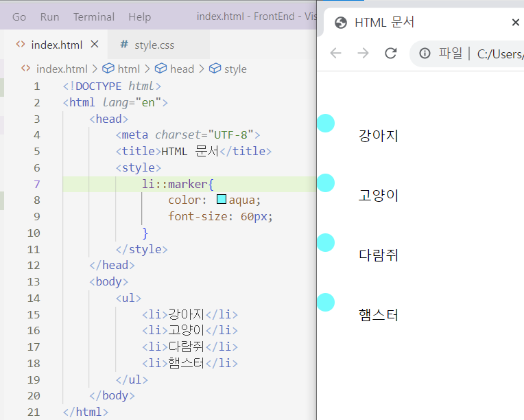Click the 고양이 list item in code
This screenshot has height=420, width=524.
point(190,330)
